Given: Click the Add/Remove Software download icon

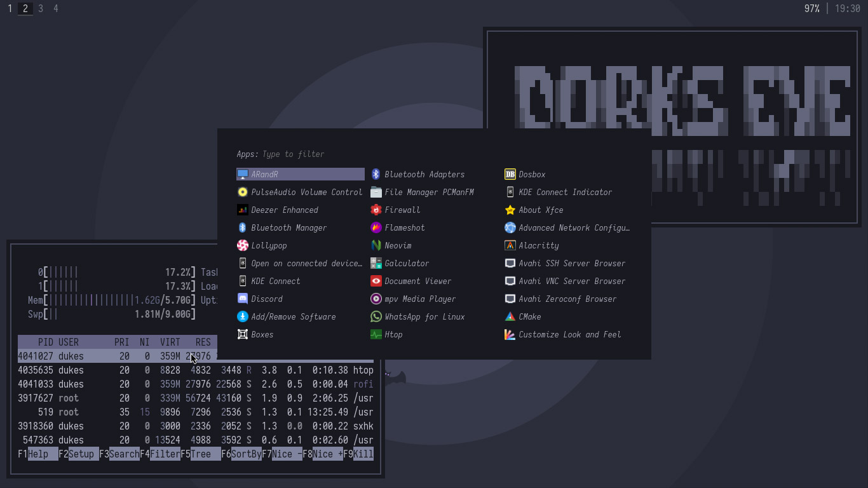Looking at the screenshot, I should pyautogui.click(x=242, y=316).
